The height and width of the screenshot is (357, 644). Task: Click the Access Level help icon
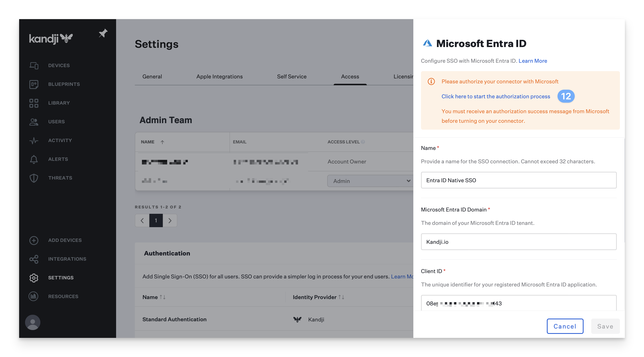363,142
